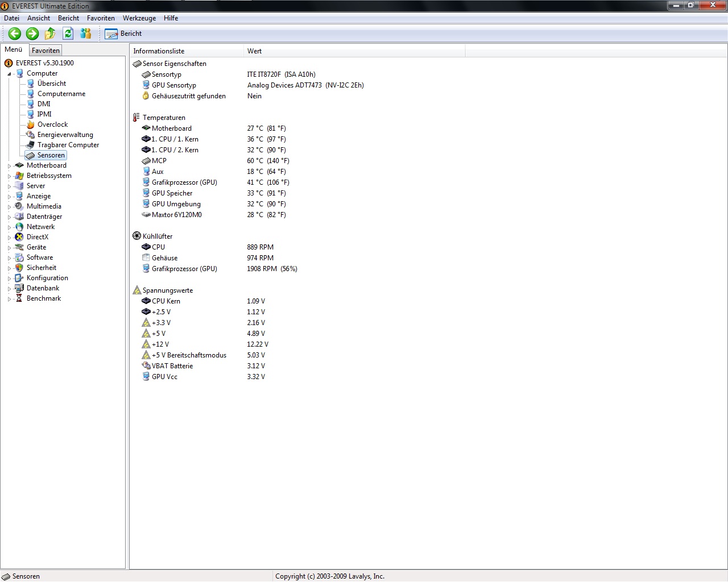Select Computername in the tree
Viewport: 728px width, 582px height.
tap(61, 94)
